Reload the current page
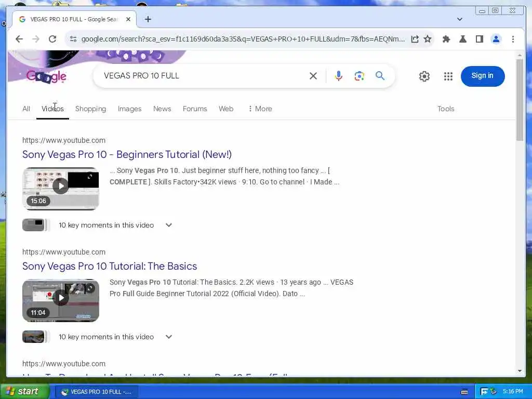This screenshot has height=399, width=532. (x=52, y=39)
